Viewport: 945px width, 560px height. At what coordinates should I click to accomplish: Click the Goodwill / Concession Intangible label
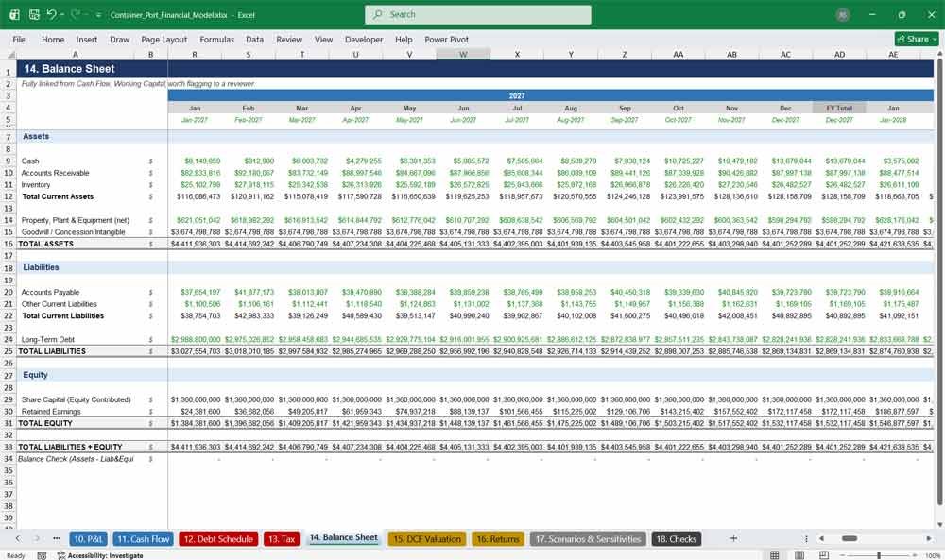pos(73,231)
